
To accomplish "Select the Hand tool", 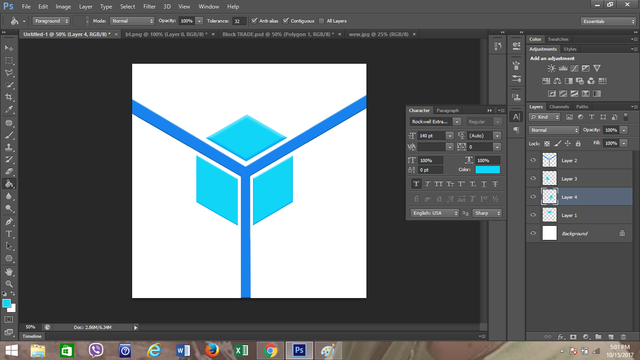I will point(9,271).
